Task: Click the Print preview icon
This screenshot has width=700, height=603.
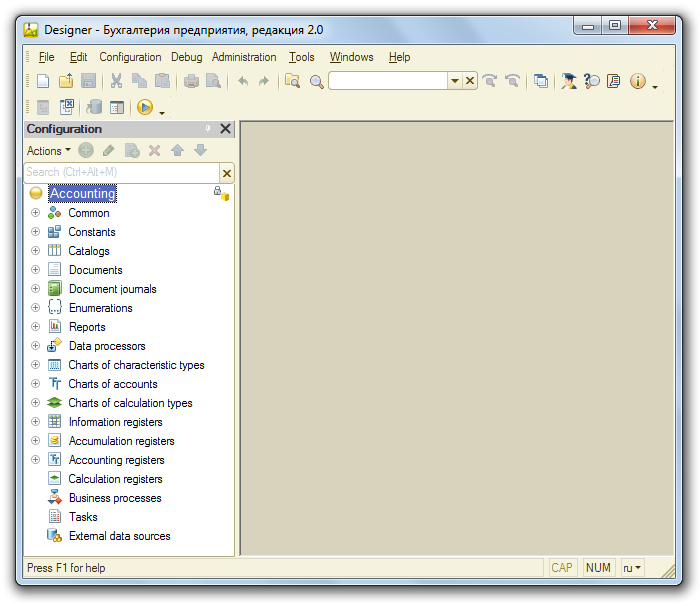Action: 213,81
